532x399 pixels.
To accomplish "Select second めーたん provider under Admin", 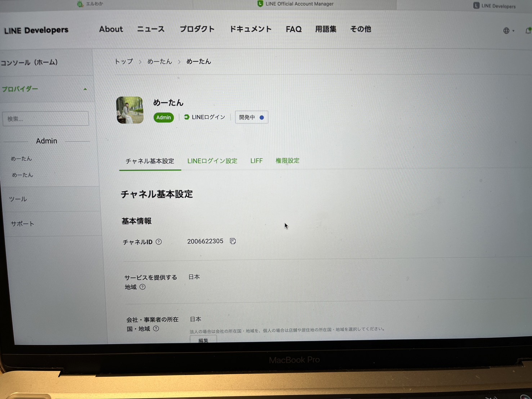I will 22,175.
